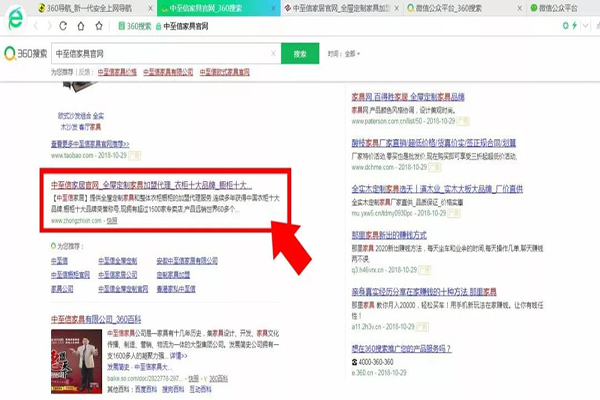
Task: Click 详情>> in the 360百科 snippet
Action: 178,356
